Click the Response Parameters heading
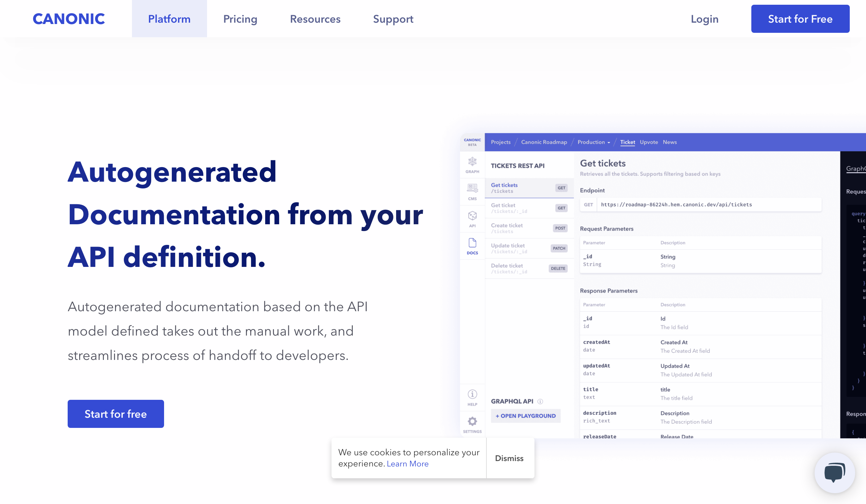 tap(609, 291)
